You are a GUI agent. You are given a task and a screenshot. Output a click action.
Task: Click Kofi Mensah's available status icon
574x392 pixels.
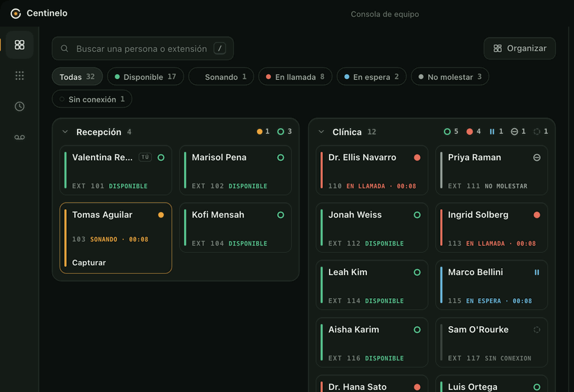(281, 215)
